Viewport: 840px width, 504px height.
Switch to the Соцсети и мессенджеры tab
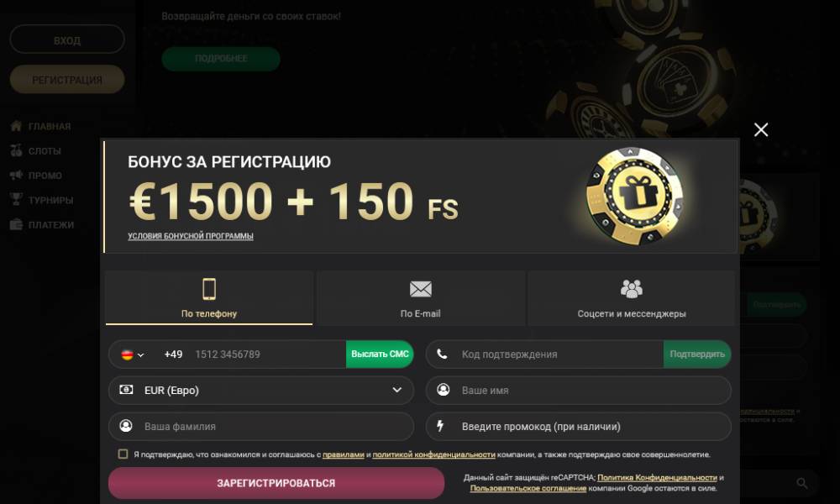(632, 298)
